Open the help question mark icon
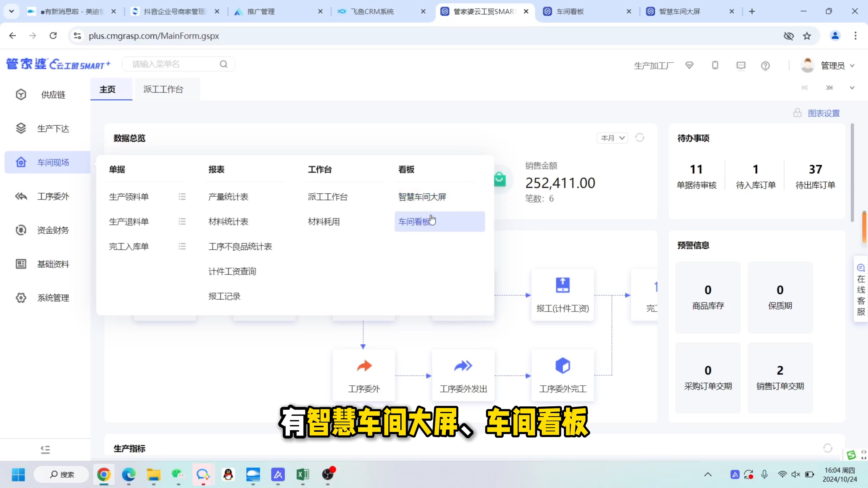 pos(765,65)
